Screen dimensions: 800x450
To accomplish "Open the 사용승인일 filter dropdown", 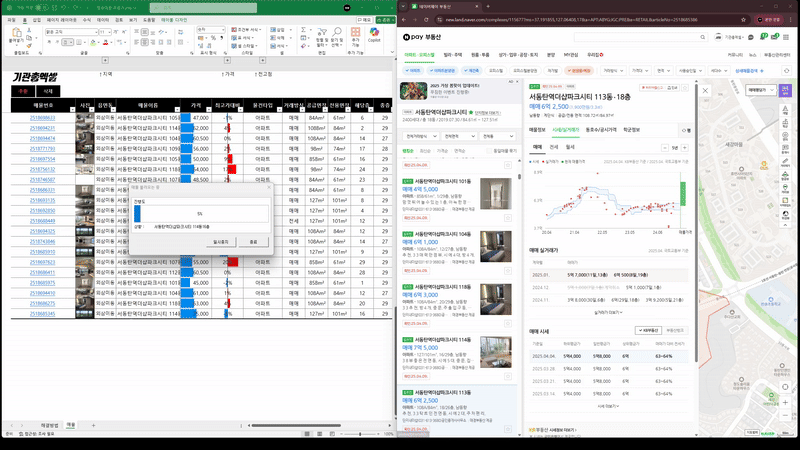I will click(690, 70).
